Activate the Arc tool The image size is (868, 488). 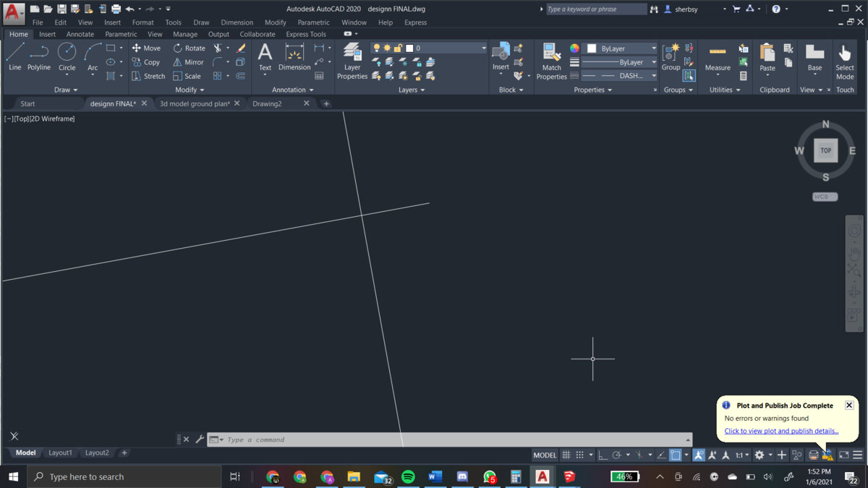click(93, 56)
